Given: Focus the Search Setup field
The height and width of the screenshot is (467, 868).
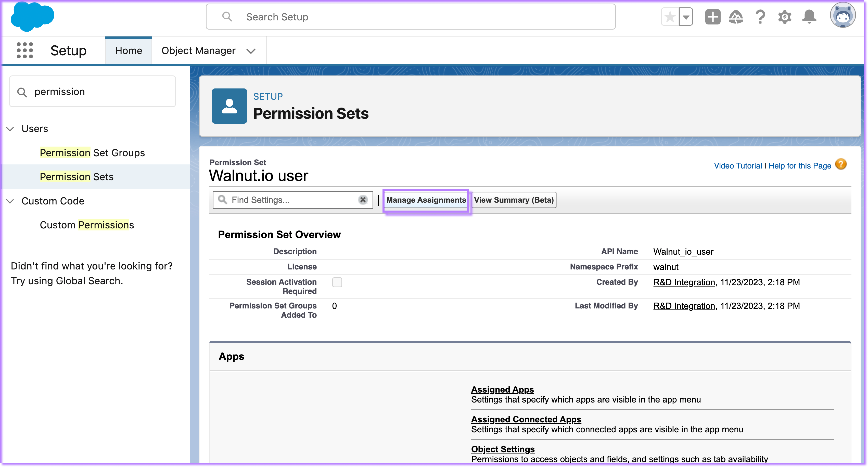Looking at the screenshot, I should (x=411, y=17).
